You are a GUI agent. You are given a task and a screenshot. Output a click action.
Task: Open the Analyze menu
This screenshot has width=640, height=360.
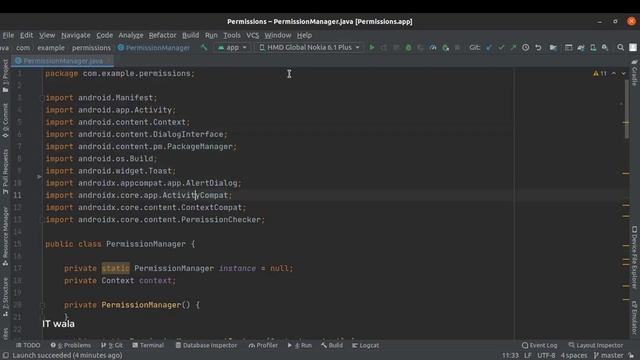(x=131, y=35)
